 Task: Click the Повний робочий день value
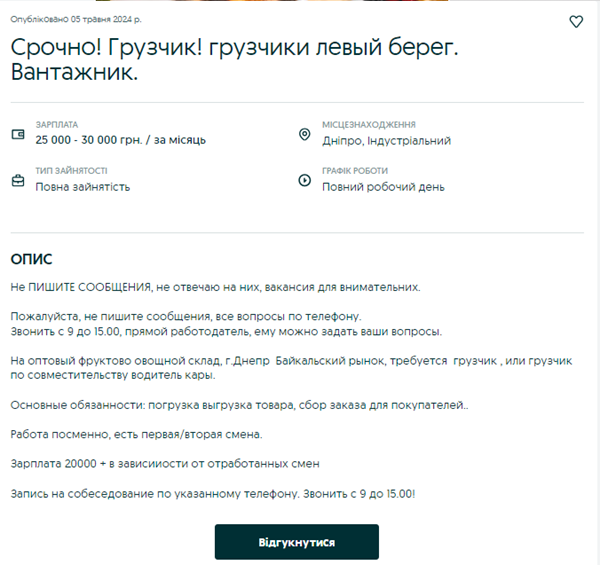click(383, 187)
